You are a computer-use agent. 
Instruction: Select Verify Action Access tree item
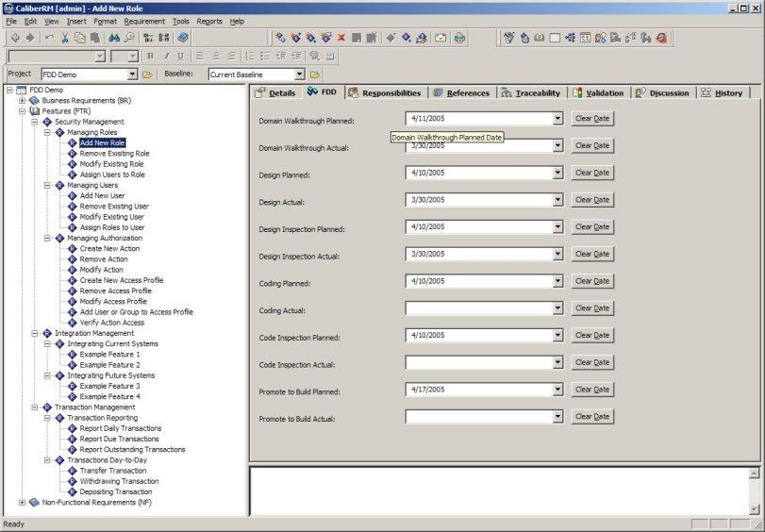coord(111,323)
